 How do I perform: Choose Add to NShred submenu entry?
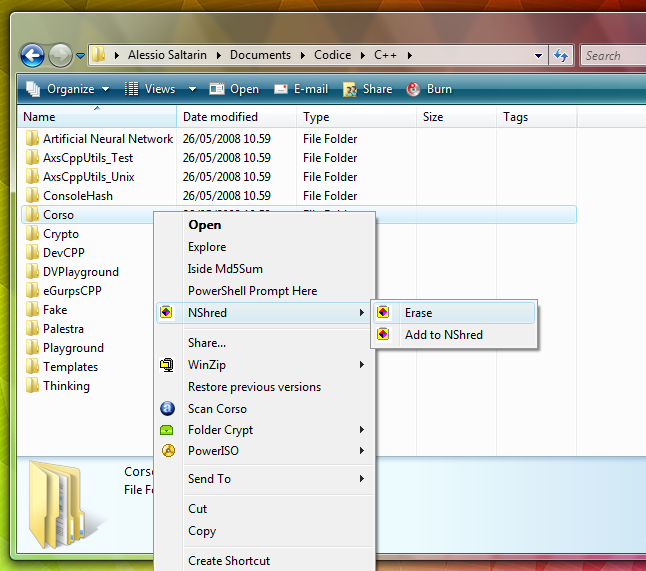pyautogui.click(x=454, y=335)
